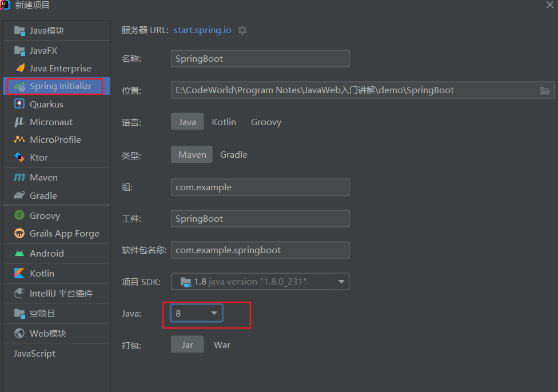The image size is (558, 392).
Task: Click the 名称 field containing SpringBoot
Action: 260,58
